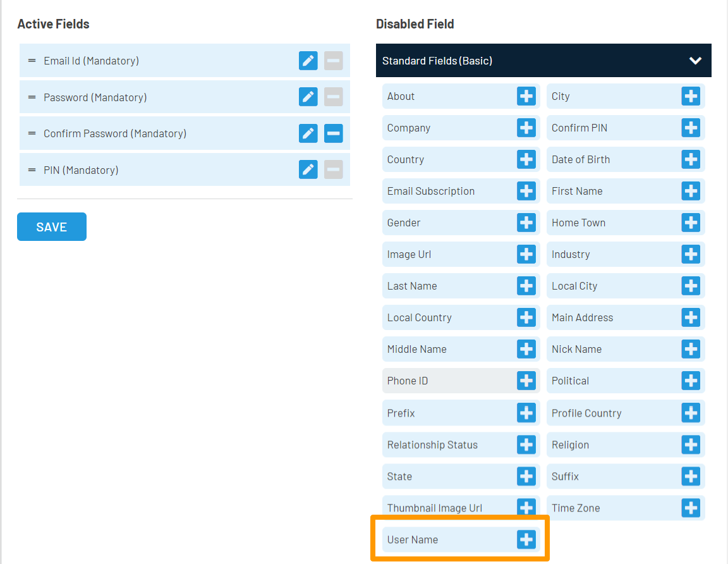
Task: Edit the PIN field settings
Action: tap(308, 169)
